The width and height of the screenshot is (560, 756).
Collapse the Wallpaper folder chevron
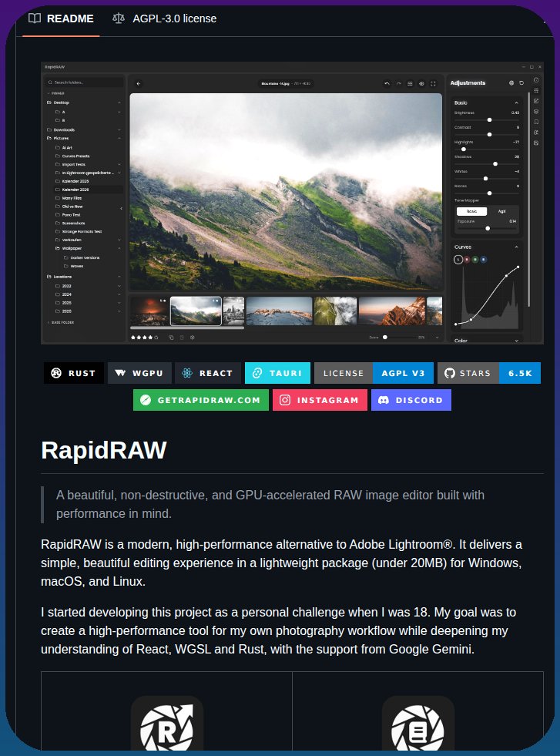[x=119, y=248]
